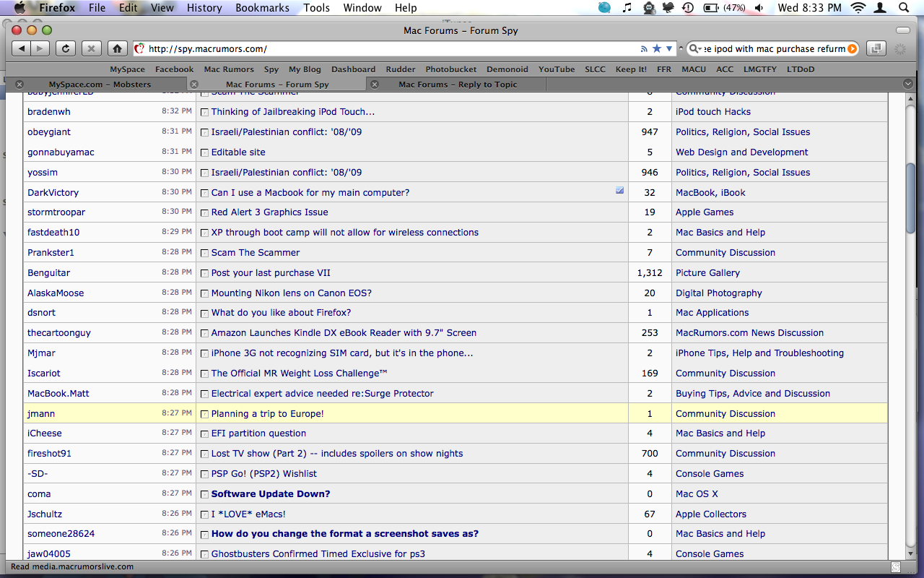Open Amazon Launches Kindle DX thread
The width and height of the screenshot is (924, 578).
click(x=344, y=333)
